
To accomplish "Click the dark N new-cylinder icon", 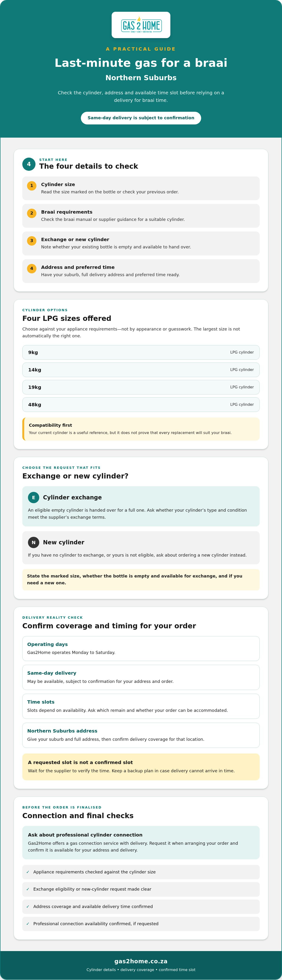I will [x=33, y=542].
